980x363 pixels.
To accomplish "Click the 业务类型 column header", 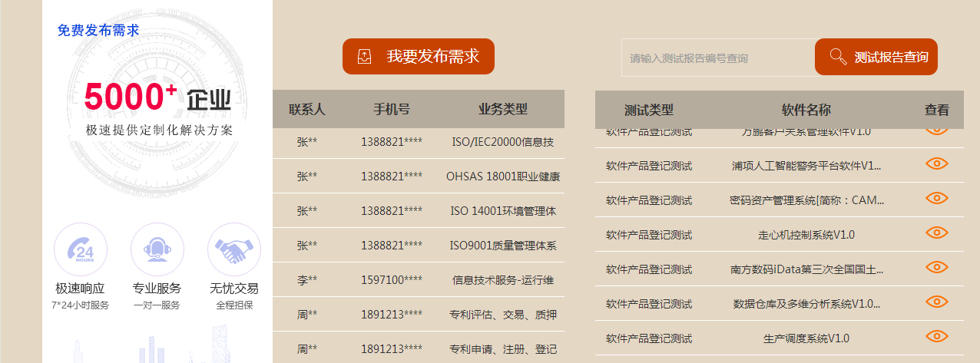I will click(x=503, y=109).
